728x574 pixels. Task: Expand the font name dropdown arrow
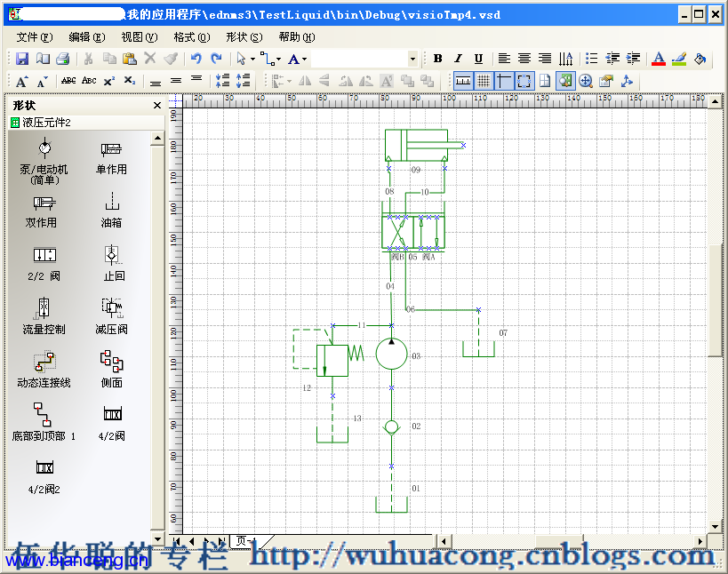tap(412, 59)
